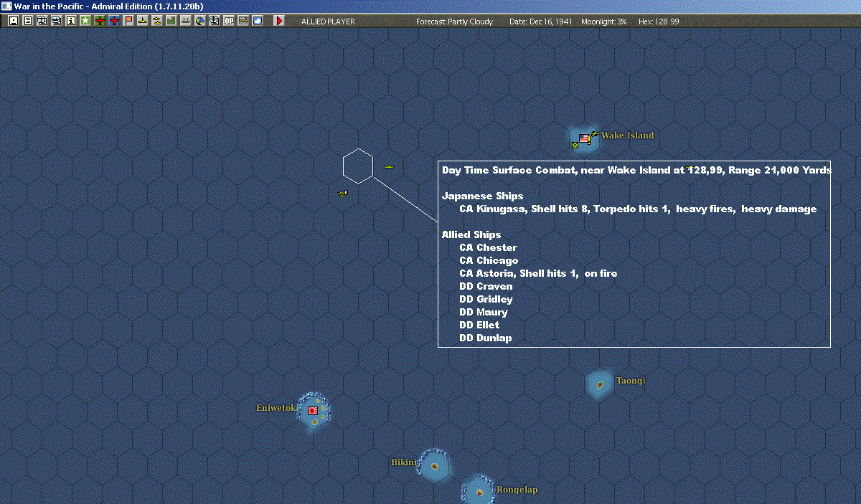
Task: Click the green star toolbar icon
Action: click(x=85, y=21)
